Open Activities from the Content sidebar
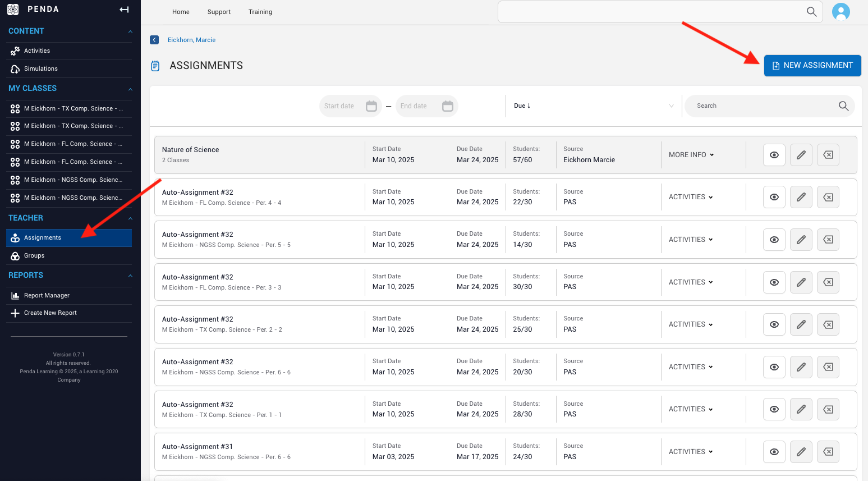 click(35, 51)
